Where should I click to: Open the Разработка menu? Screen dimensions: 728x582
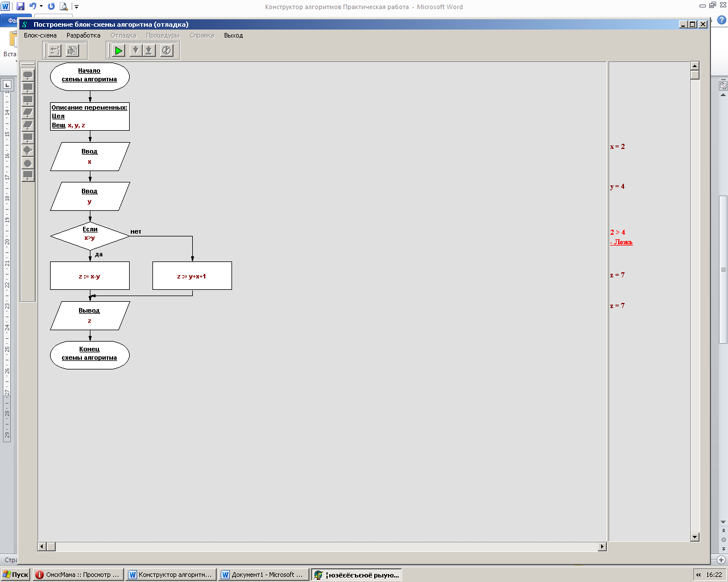(x=83, y=35)
